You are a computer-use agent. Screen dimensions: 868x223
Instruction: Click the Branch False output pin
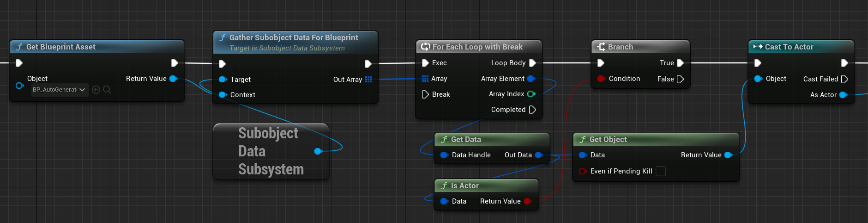(x=680, y=79)
